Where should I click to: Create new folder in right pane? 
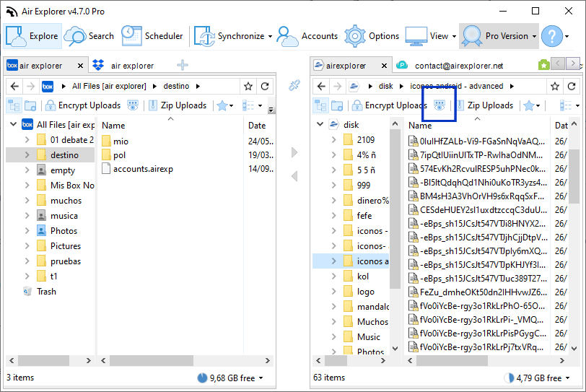337,105
